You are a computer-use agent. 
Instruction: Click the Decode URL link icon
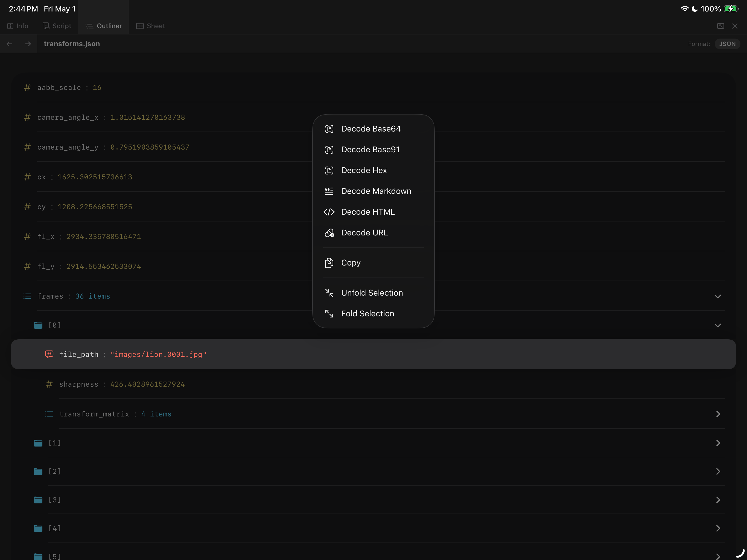[x=329, y=233]
